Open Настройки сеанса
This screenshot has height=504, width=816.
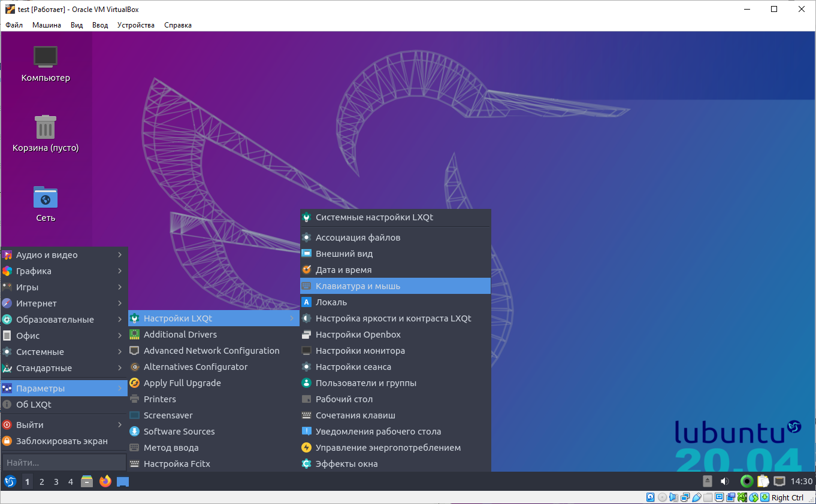pyautogui.click(x=395, y=367)
